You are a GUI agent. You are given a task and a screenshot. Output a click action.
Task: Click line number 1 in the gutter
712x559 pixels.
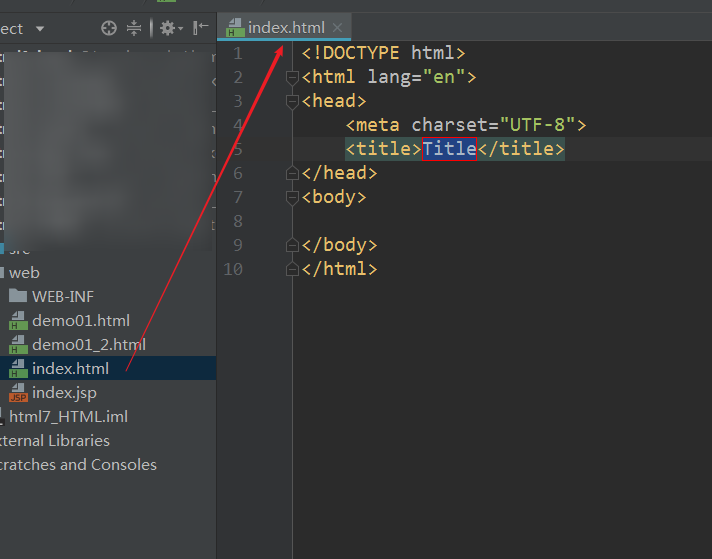coord(237,53)
